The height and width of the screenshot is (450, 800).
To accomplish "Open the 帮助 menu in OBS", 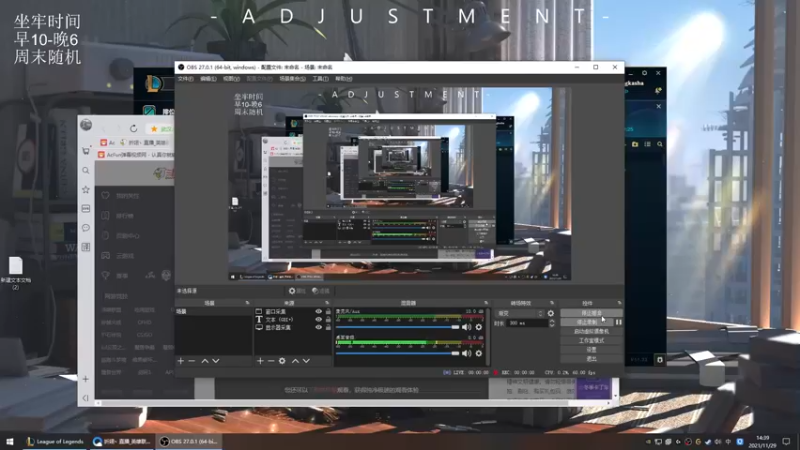I will point(343,79).
